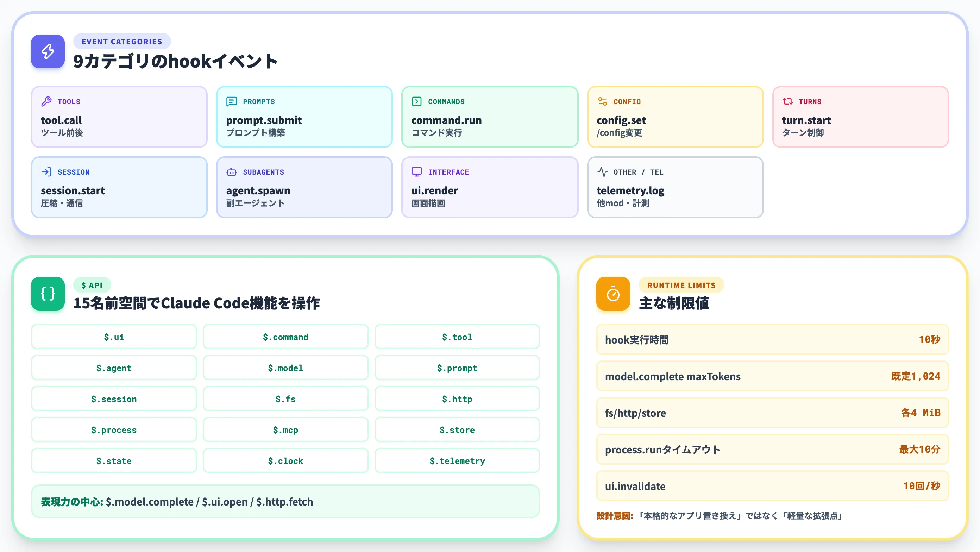
Task: Click the 表現力の中心 summary bar
Action: (x=285, y=501)
